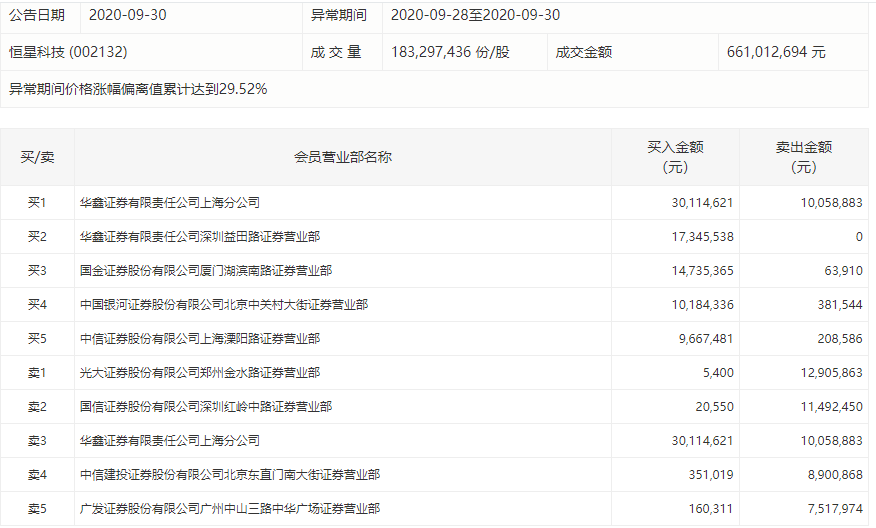Select buy amount 160,311
The image size is (876, 528).
point(711,509)
